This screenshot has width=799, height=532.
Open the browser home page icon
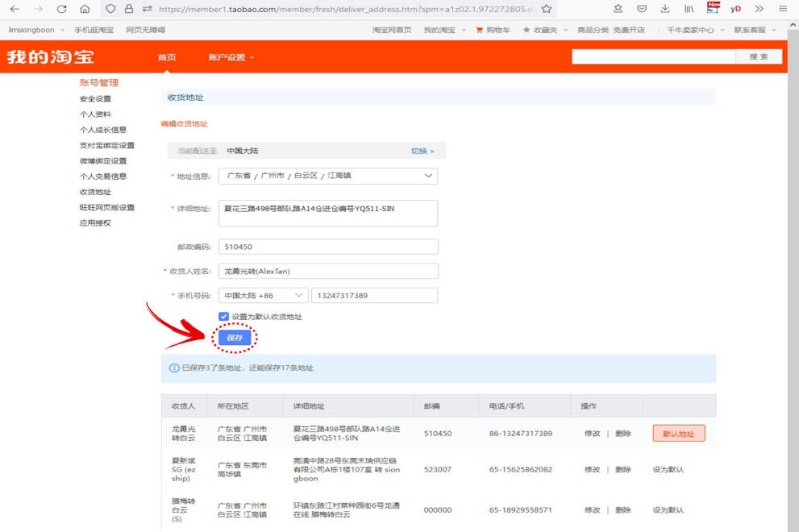[x=85, y=9]
